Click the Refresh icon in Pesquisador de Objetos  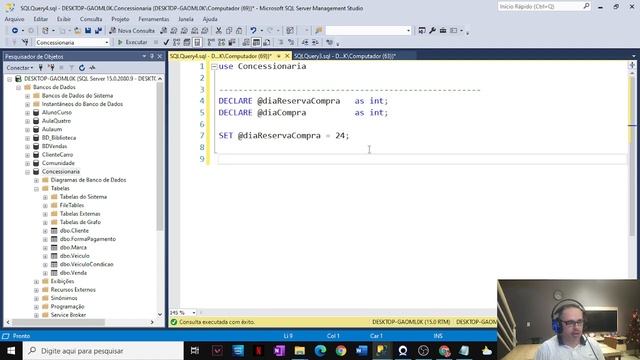click(82, 68)
